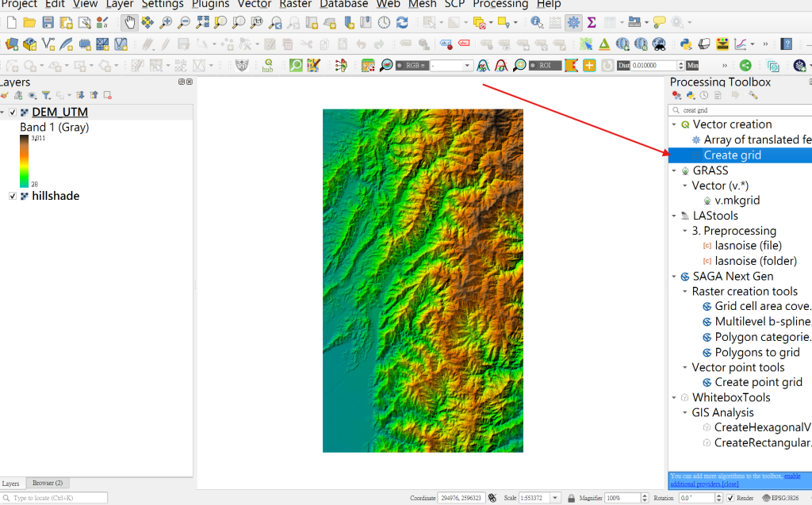Open Processing Toolbox history clock
The width and height of the screenshot is (812, 505).
coord(704,95)
